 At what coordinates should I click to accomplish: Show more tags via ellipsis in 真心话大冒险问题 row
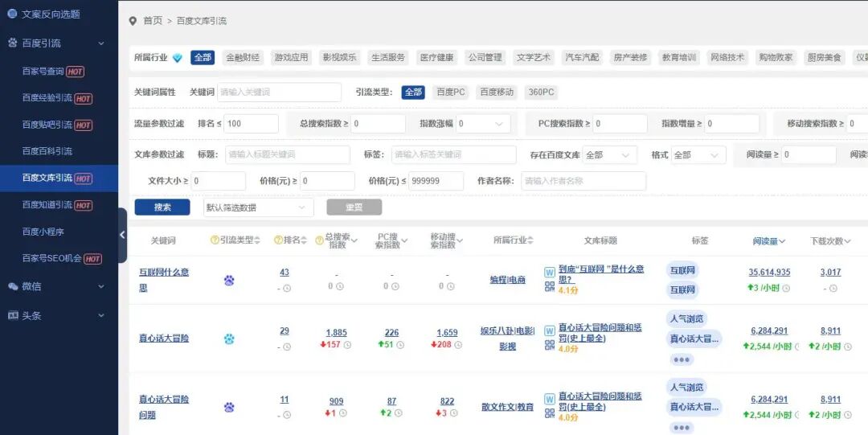682,428
